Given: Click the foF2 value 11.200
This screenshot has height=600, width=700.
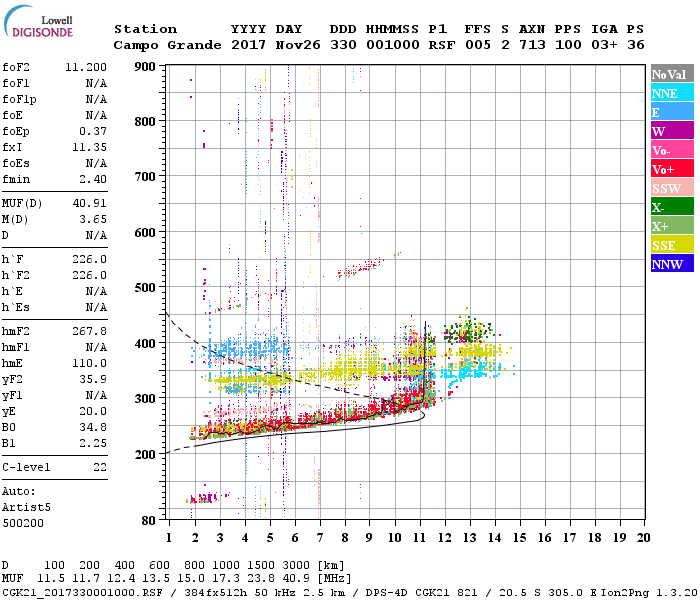Looking at the screenshot, I should click(x=86, y=67).
